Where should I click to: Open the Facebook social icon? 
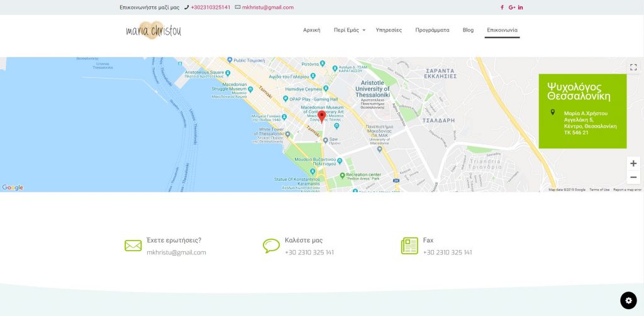(502, 8)
